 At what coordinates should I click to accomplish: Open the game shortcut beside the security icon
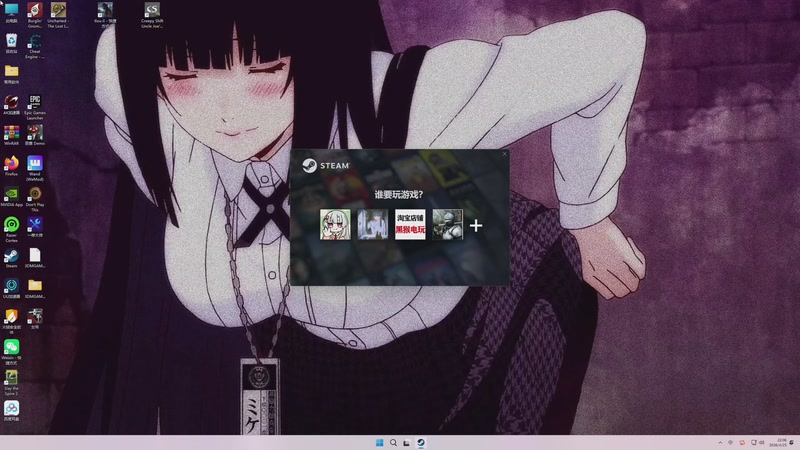click(x=35, y=319)
